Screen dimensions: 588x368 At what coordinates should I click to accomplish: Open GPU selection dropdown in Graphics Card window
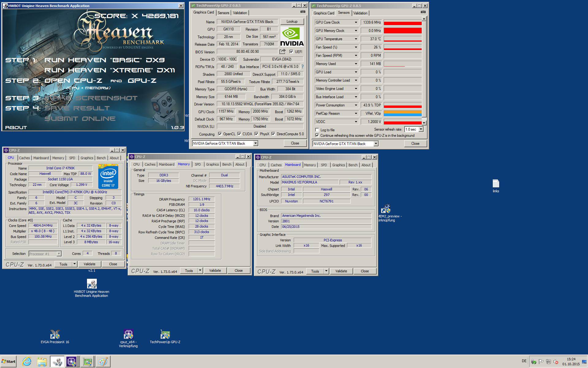255,143
